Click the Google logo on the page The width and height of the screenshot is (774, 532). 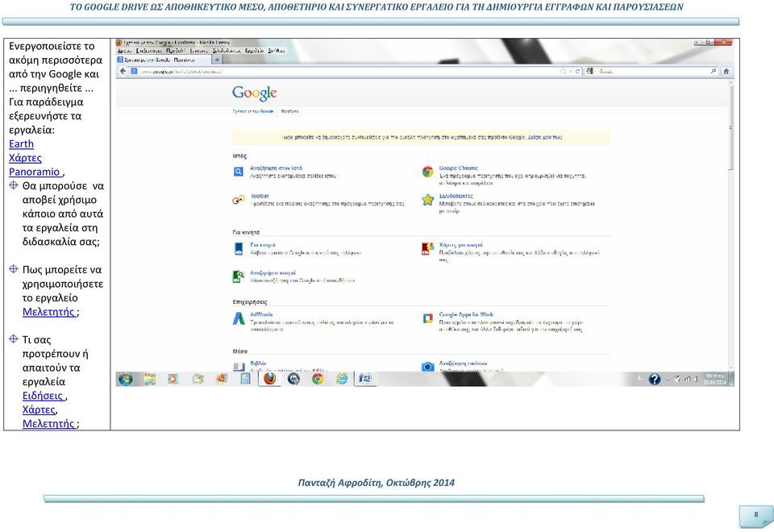[254, 93]
